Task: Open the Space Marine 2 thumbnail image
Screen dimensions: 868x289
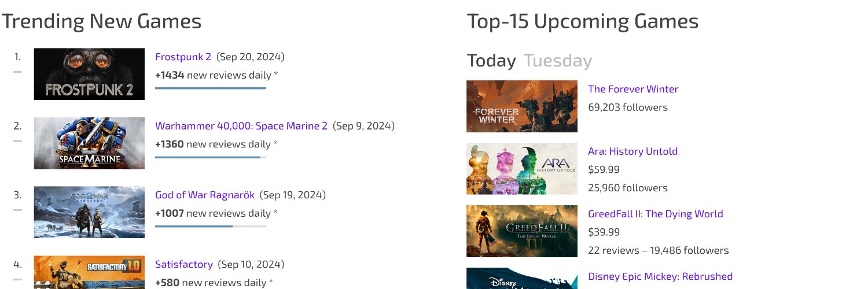Action: [x=89, y=143]
